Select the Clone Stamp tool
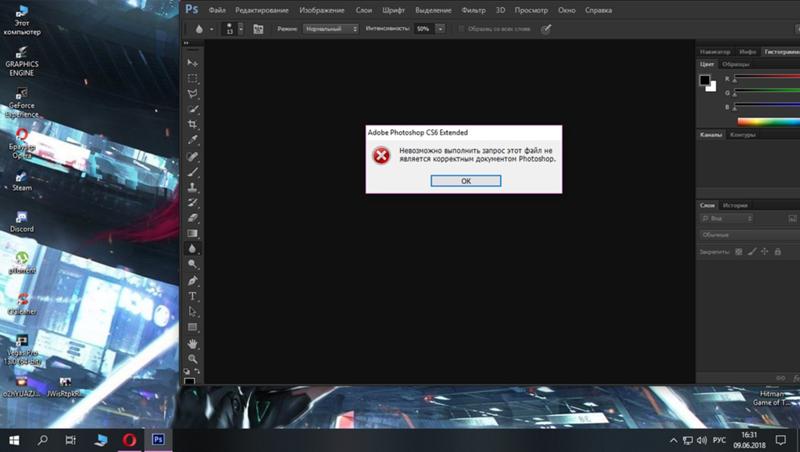The height and width of the screenshot is (452, 800). click(192, 187)
